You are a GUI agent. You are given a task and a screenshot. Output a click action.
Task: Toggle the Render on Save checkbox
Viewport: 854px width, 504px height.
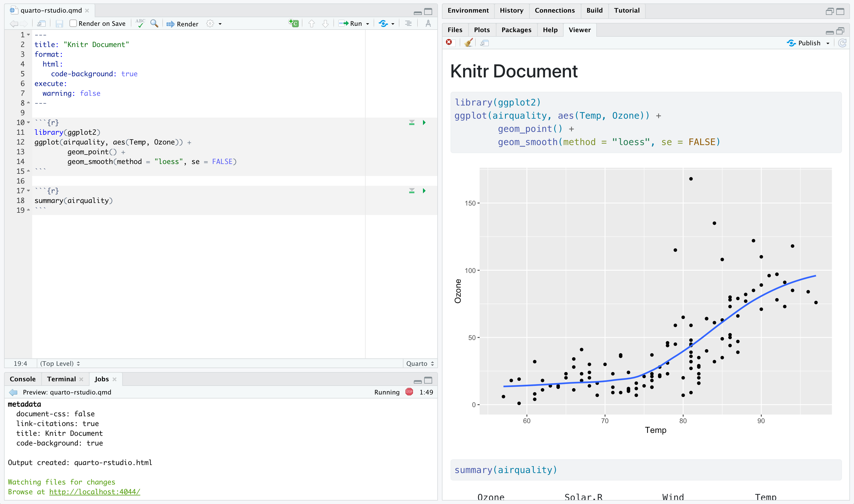[71, 24]
